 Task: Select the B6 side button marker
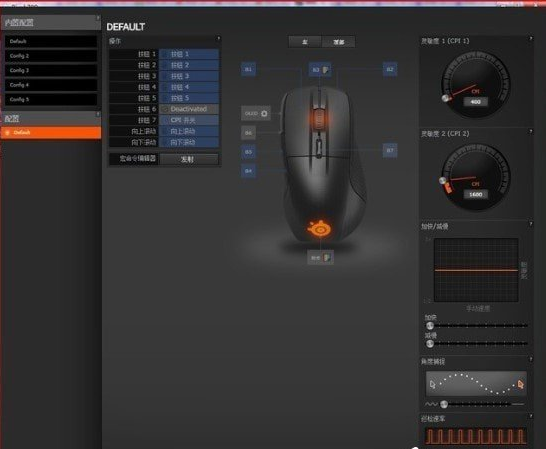pos(248,133)
